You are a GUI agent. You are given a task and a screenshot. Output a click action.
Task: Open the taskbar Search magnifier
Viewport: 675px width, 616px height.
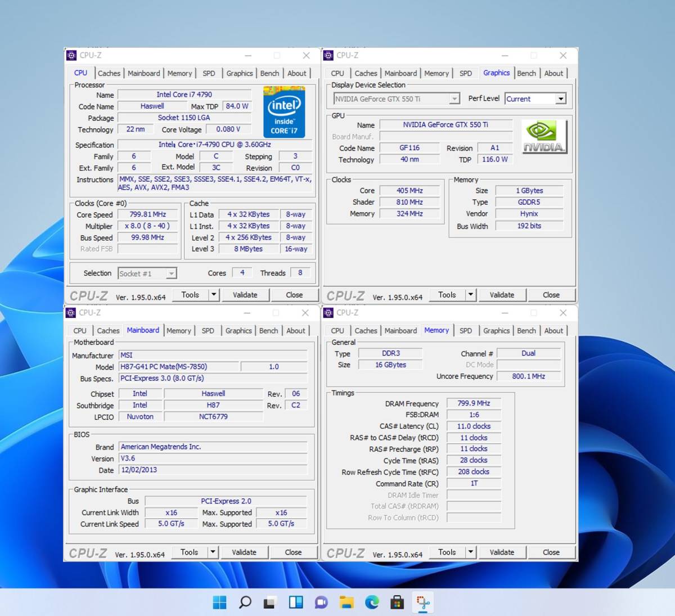click(x=245, y=602)
